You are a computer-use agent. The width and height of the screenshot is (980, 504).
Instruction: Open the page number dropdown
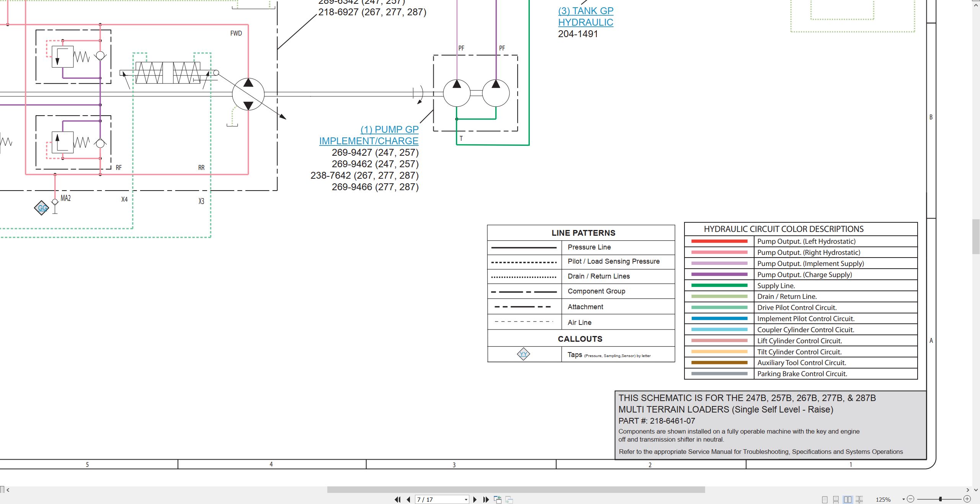pos(466,500)
